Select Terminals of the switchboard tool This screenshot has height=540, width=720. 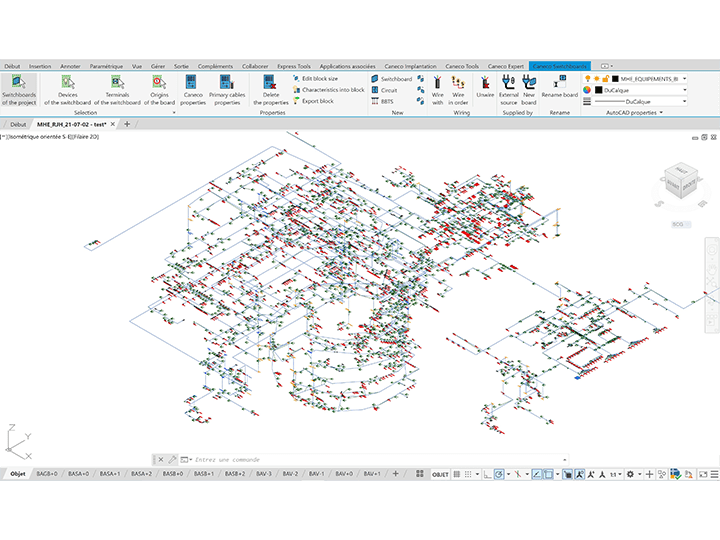click(x=123, y=88)
